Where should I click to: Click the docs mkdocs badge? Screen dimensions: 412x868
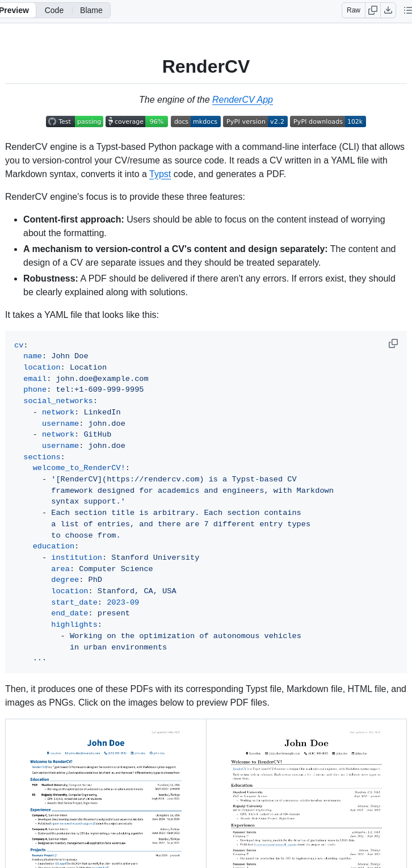195,121
